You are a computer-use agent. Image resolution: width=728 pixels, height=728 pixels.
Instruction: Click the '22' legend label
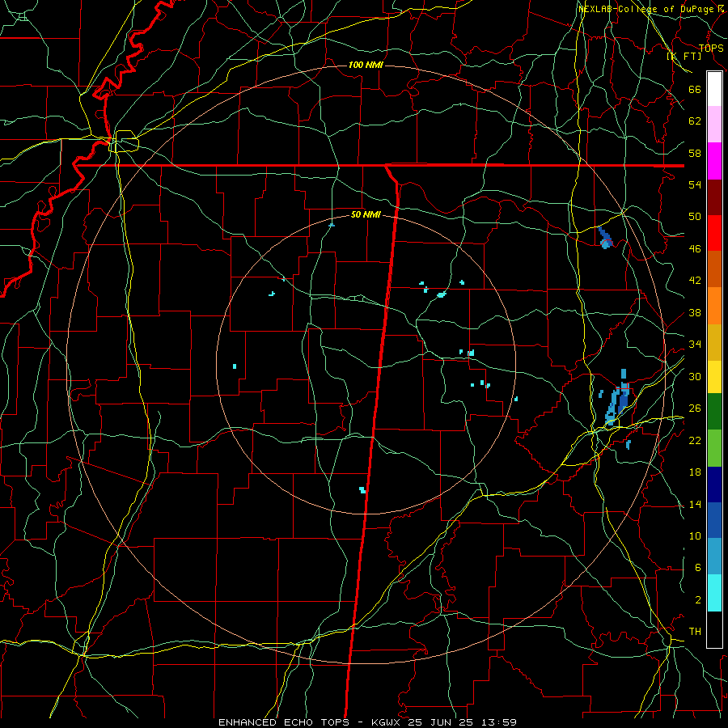[695, 440]
